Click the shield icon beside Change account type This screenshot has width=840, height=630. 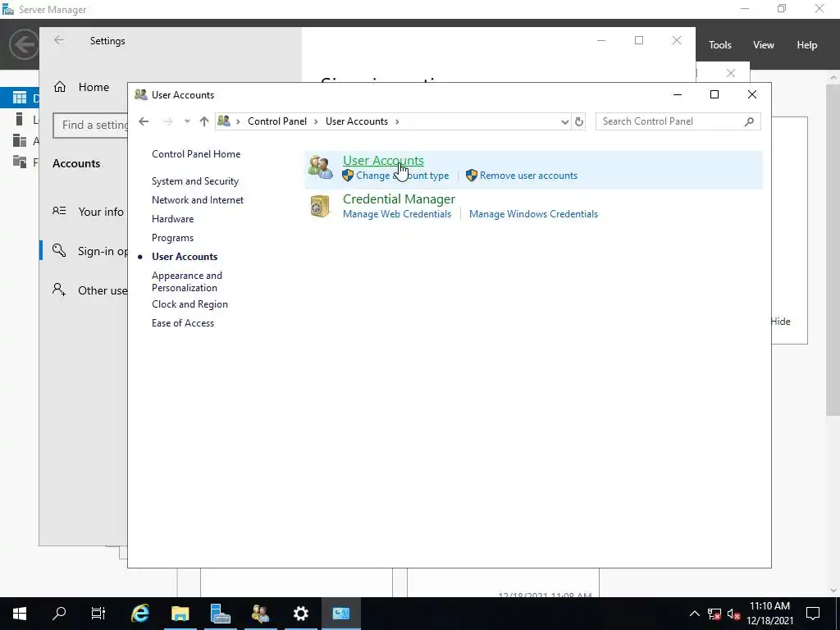tap(348, 176)
